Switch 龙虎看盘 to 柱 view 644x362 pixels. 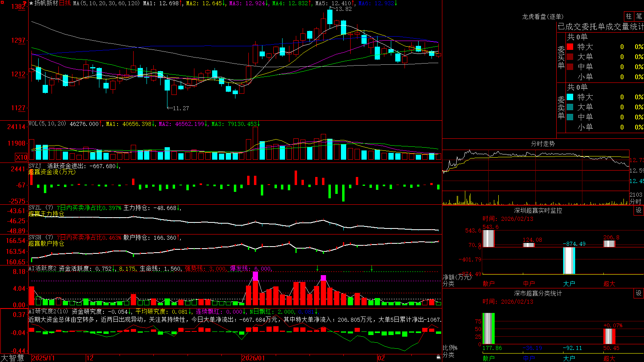pos(629,16)
